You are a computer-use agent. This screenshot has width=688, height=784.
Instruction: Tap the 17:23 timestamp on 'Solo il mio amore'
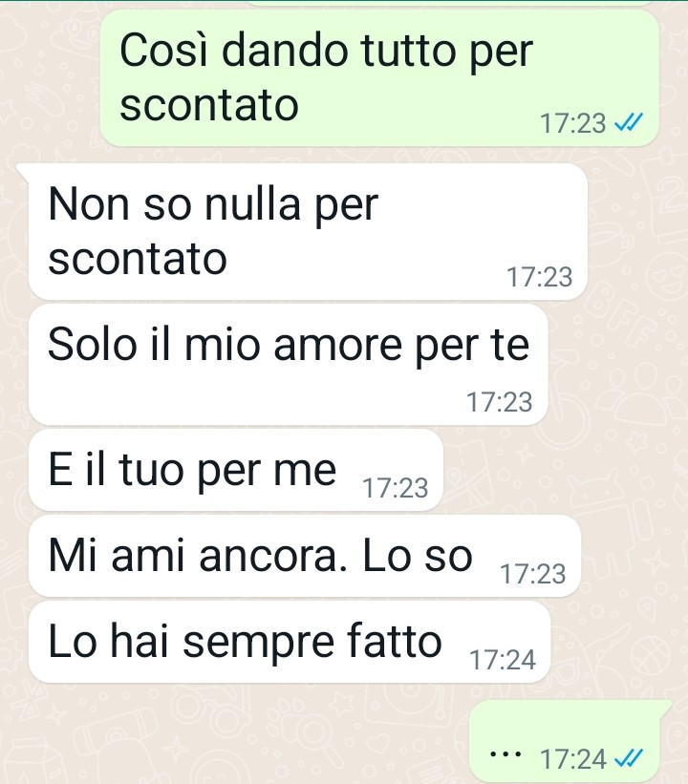(500, 402)
